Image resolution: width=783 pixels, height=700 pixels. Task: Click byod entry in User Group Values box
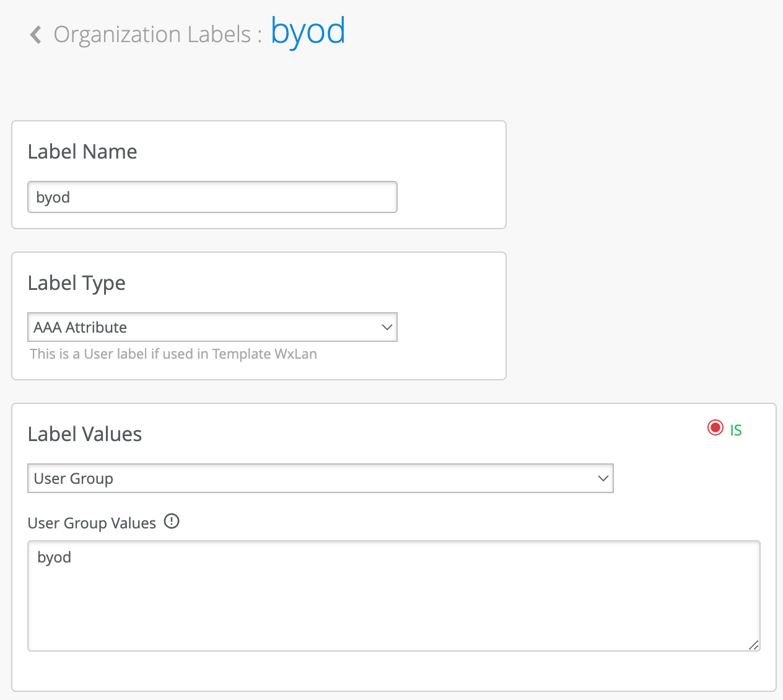pos(55,558)
